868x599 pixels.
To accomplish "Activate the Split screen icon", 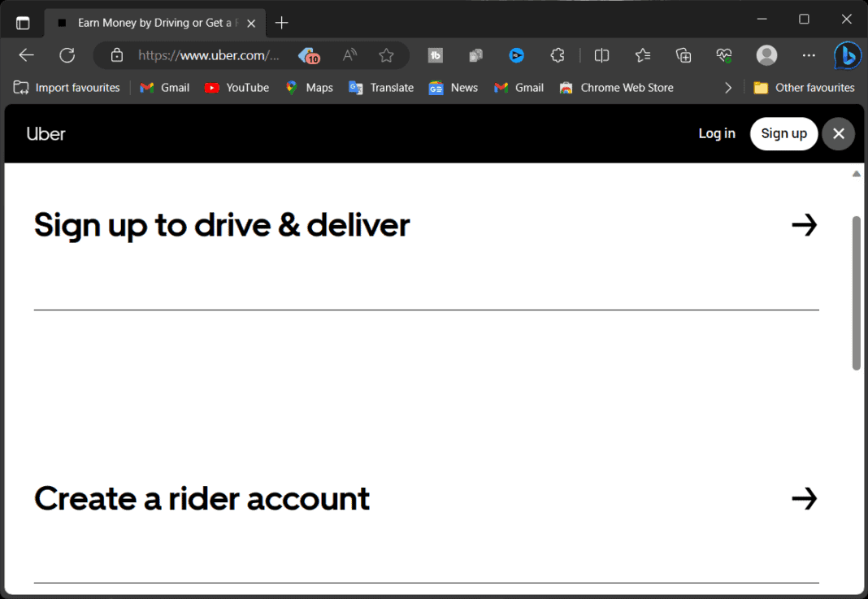I will pos(601,55).
